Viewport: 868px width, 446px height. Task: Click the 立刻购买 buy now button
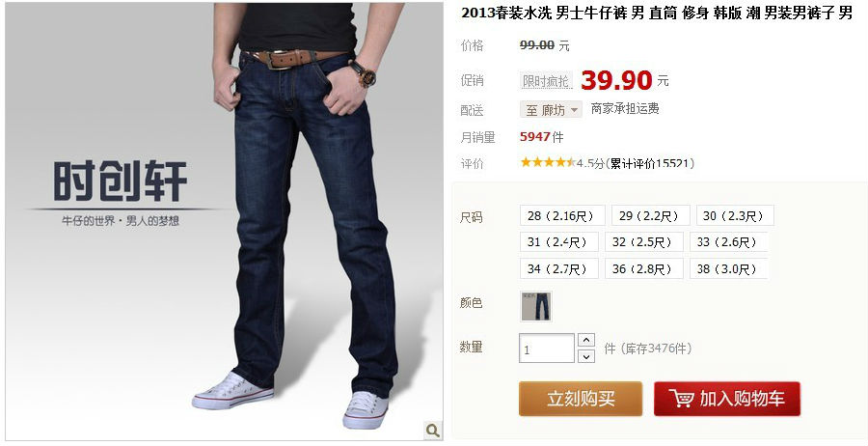coord(581,399)
